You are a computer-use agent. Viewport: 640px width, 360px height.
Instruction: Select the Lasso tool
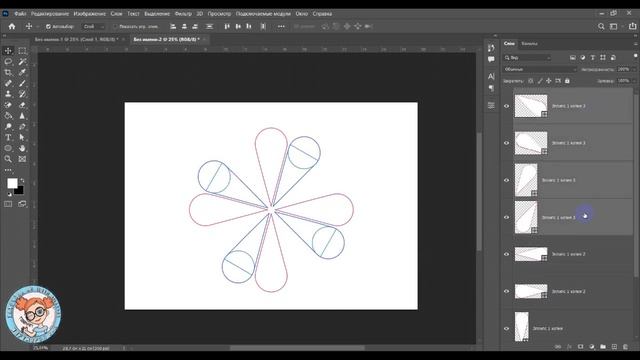pos(8,62)
